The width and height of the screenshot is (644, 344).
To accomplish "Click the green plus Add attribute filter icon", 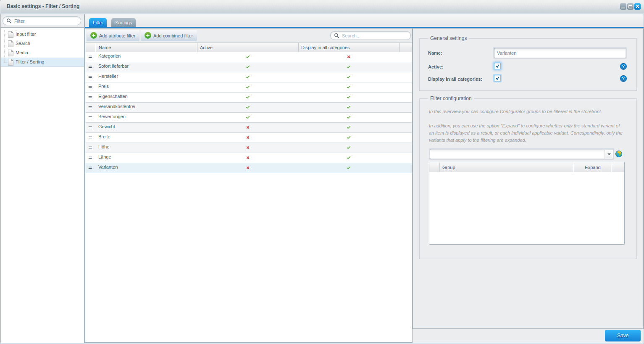I will (94, 36).
